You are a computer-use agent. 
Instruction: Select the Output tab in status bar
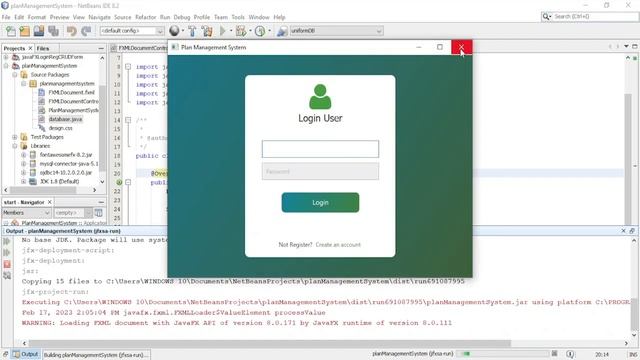25,354
